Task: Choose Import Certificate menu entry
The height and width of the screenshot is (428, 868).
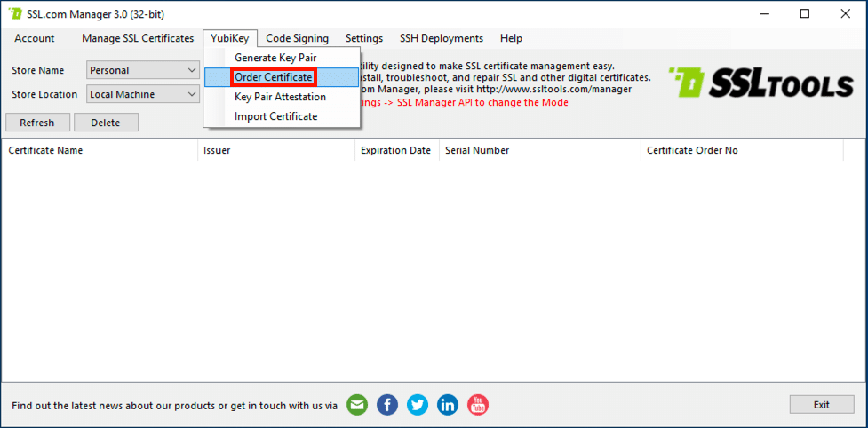Action: pyautogui.click(x=275, y=116)
